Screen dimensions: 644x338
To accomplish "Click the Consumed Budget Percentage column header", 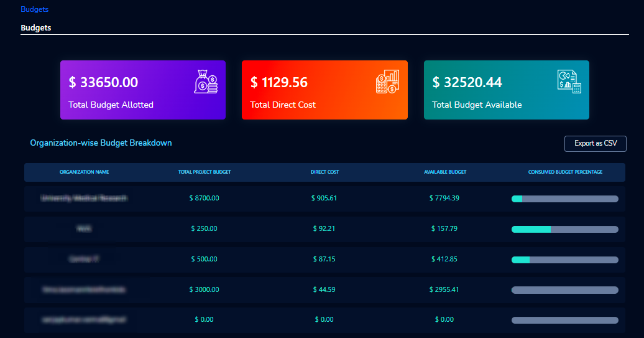I will [x=565, y=172].
